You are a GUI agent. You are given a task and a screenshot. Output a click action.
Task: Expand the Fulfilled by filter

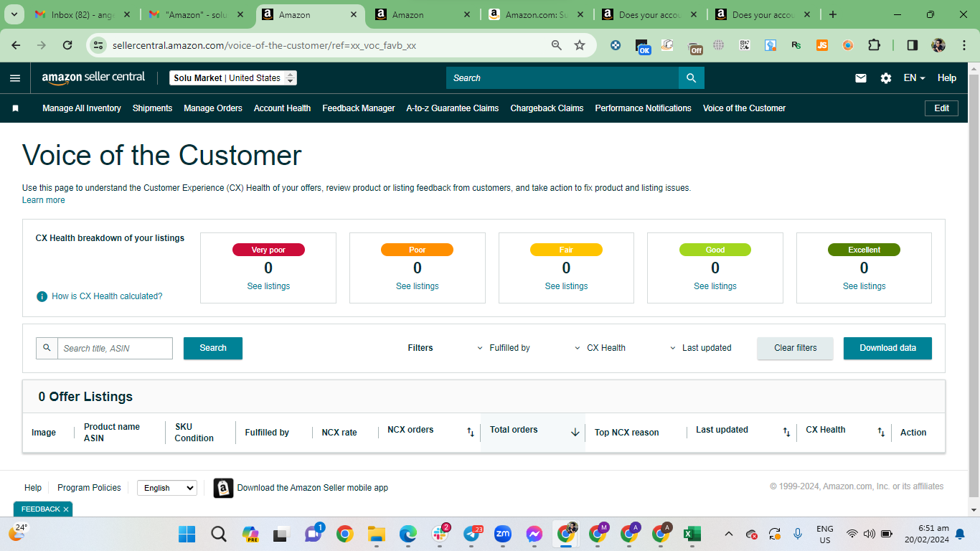[504, 348]
